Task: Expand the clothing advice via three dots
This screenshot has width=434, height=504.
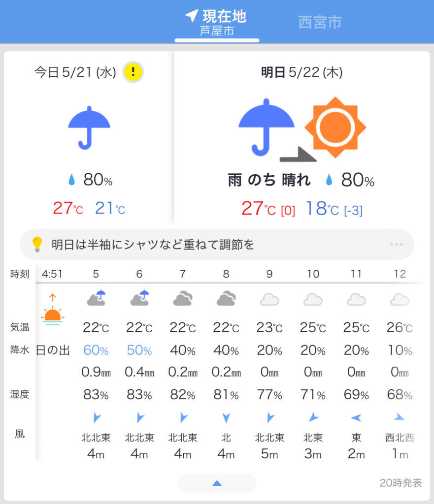Action: click(397, 244)
